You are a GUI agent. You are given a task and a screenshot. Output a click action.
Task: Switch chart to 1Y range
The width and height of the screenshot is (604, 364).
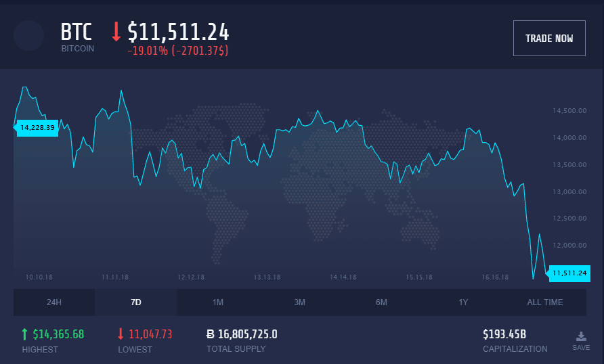(463, 302)
